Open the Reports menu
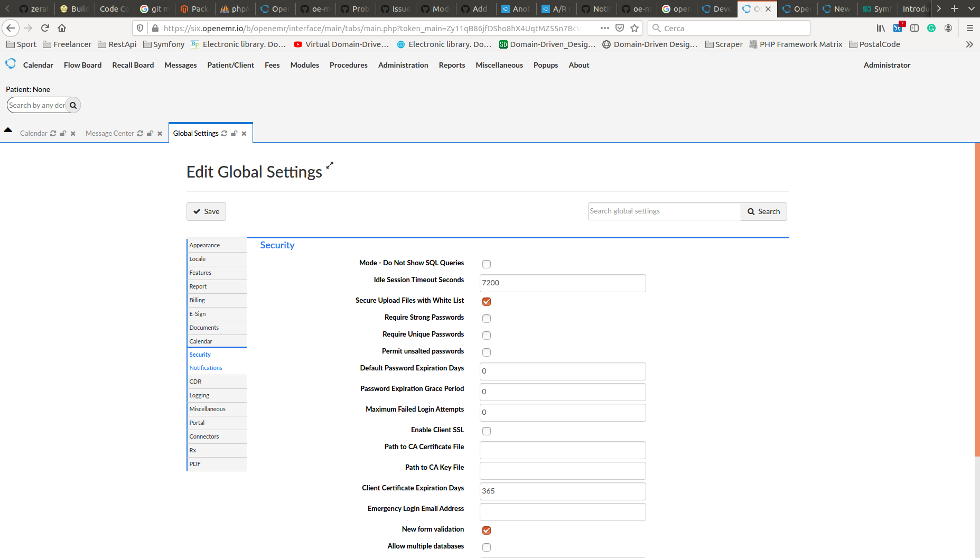This screenshot has width=980, height=558. (452, 65)
